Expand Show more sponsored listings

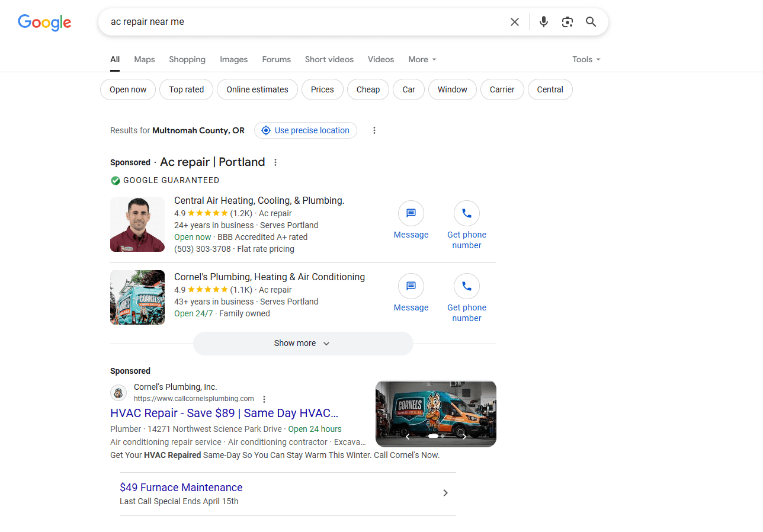coord(303,344)
